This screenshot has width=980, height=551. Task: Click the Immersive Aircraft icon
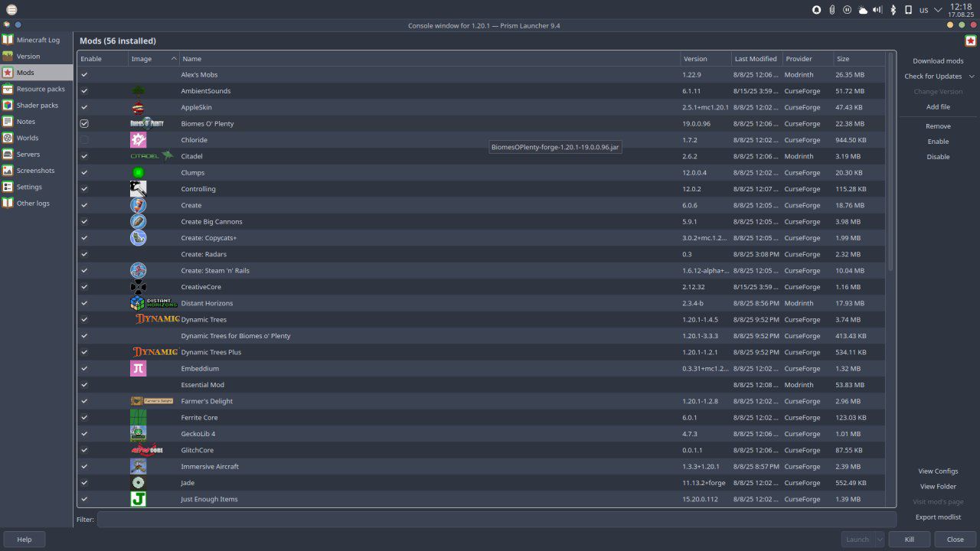(x=138, y=466)
